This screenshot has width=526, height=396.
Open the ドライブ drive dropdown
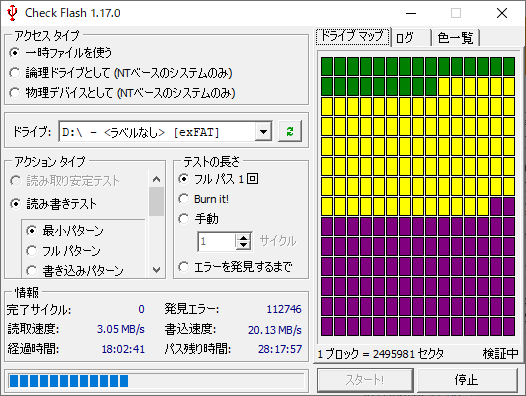click(263, 132)
